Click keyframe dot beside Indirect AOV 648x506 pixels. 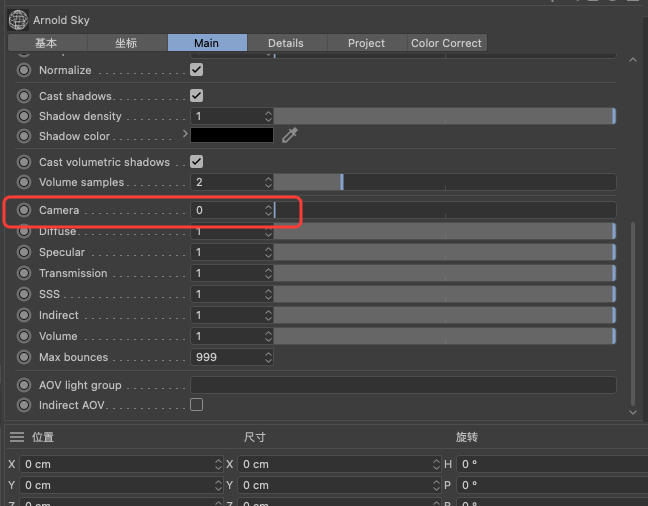click(24, 405)
